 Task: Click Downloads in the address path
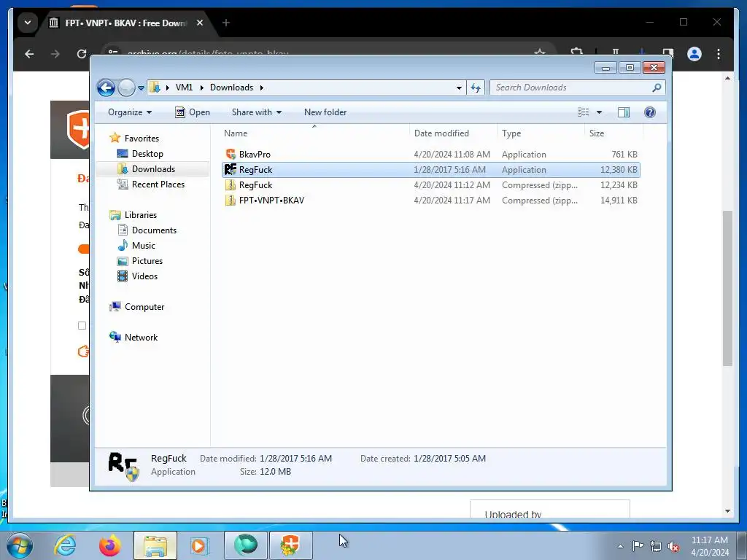[x=231, y=87]
